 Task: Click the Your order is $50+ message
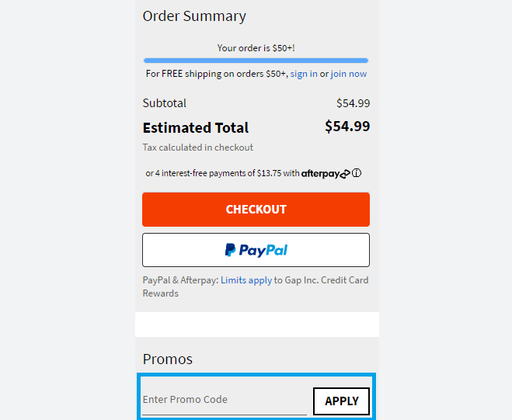click(256, 48)
